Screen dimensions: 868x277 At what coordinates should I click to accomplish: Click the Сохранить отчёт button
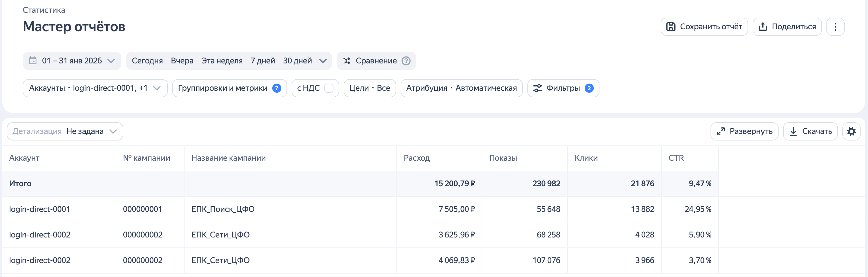pos(704,26)
